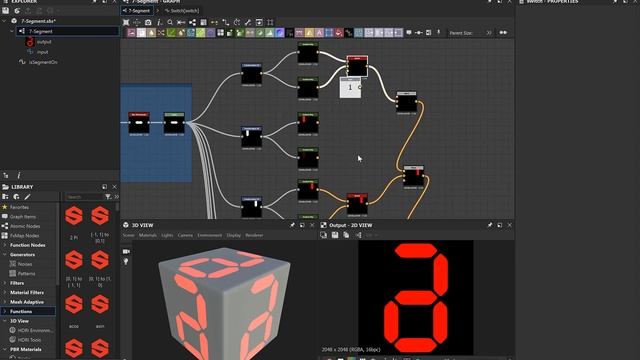Select the node showing value 1
This screenshot has height=360, width=640.
350,87
